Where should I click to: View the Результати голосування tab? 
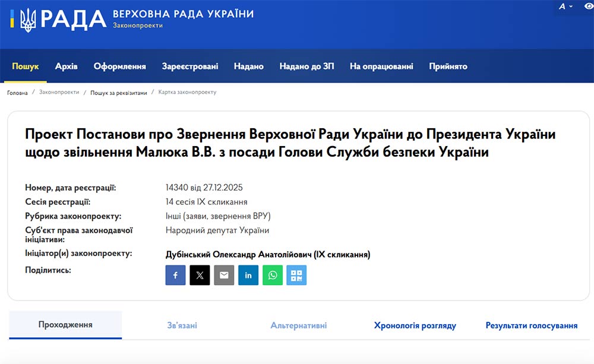532,325
